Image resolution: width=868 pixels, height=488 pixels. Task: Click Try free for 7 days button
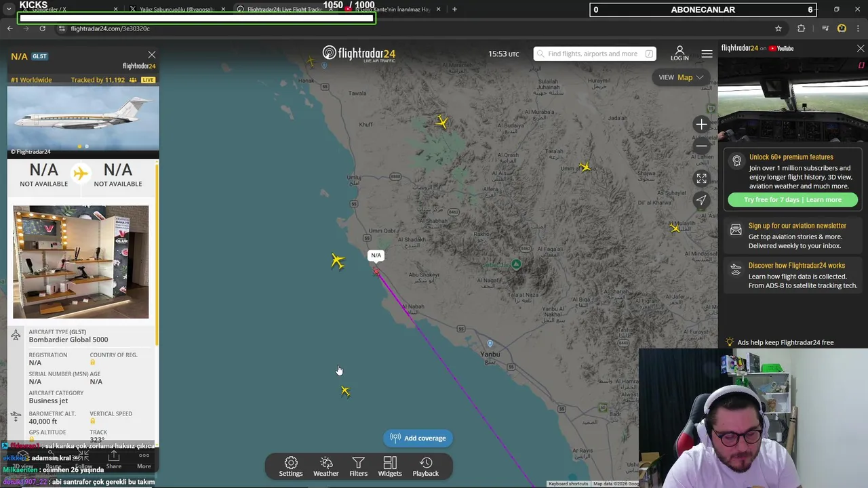793,200
